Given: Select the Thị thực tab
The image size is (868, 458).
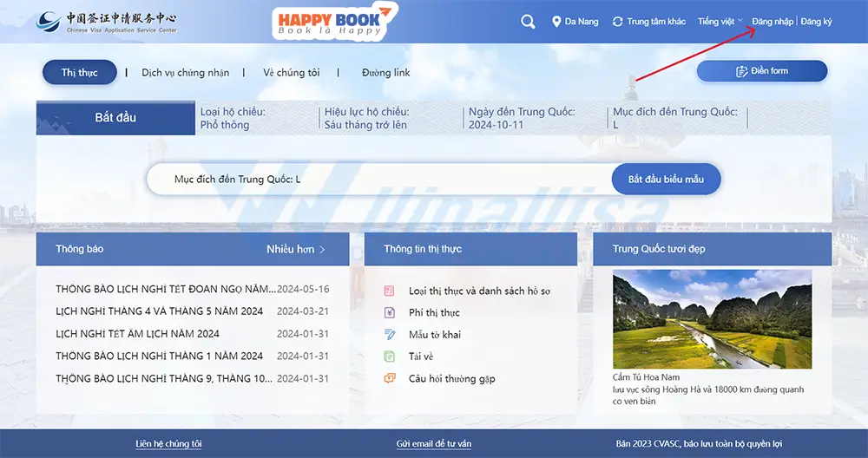Looking at the screenshot, I should click(x=80, y=73).
